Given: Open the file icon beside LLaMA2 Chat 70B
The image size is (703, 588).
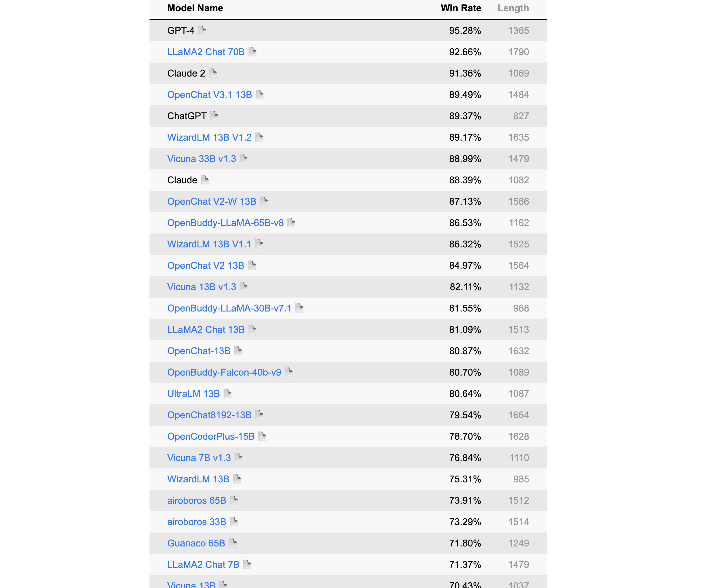Looking at the screenshot, I should point(252,52).
